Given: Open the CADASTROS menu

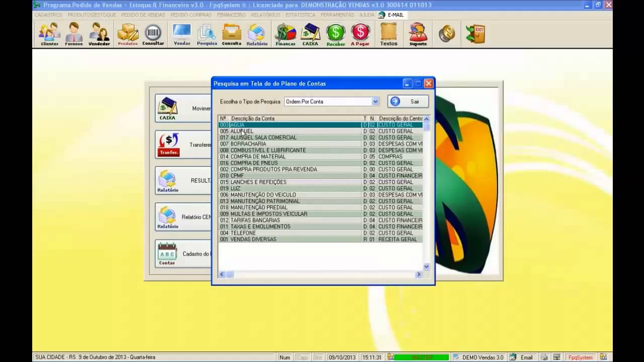Looking at the screenshot, I should pos(49,15).
